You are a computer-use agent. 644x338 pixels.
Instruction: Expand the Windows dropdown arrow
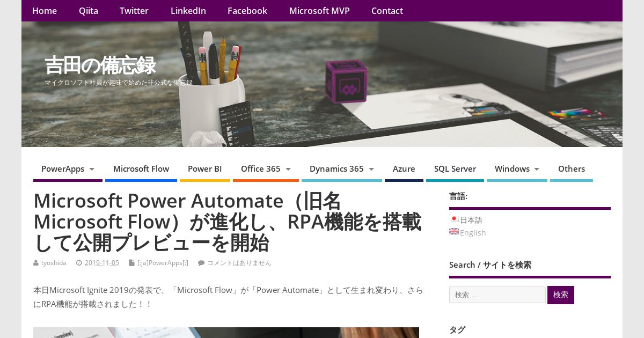tap(537, 170)
